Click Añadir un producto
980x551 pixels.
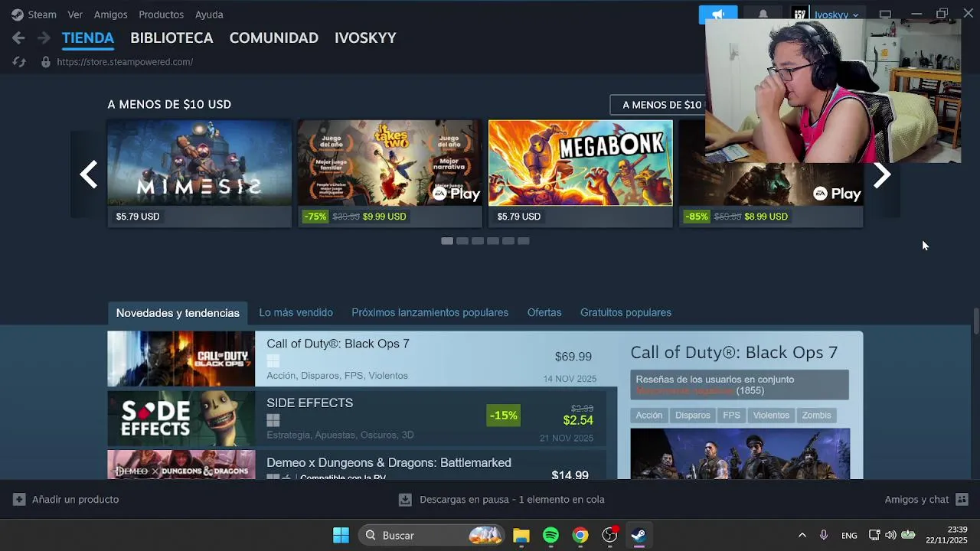(x=75, y=499)
